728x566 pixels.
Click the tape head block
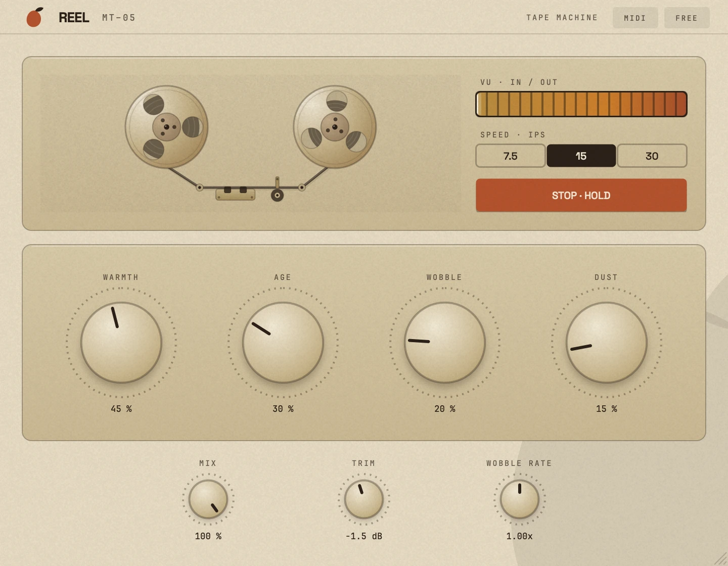(x=236, y=194)
